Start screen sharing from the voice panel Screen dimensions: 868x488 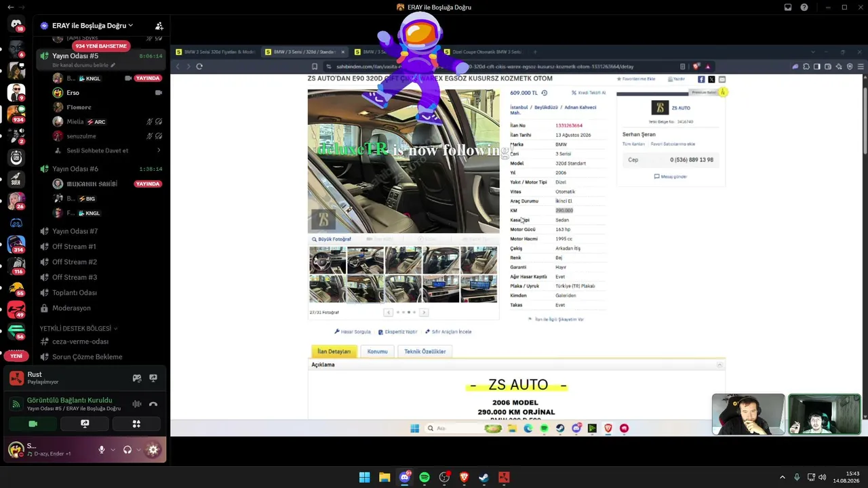pos(85,424)
